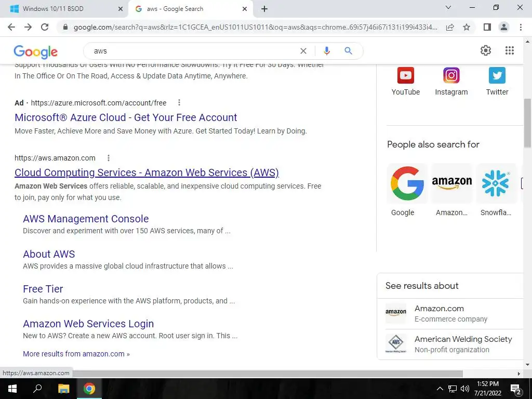Open Cloud Computing Services AWS result

147,172
